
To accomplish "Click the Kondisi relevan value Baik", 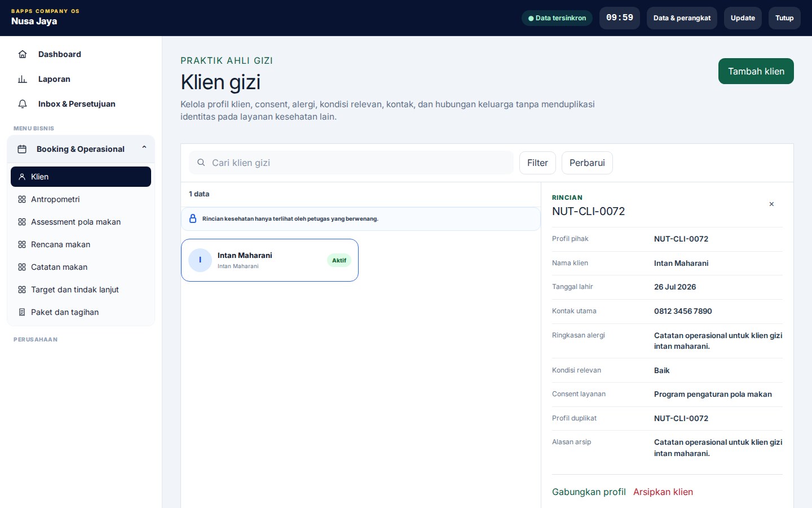I will [661, 370].
